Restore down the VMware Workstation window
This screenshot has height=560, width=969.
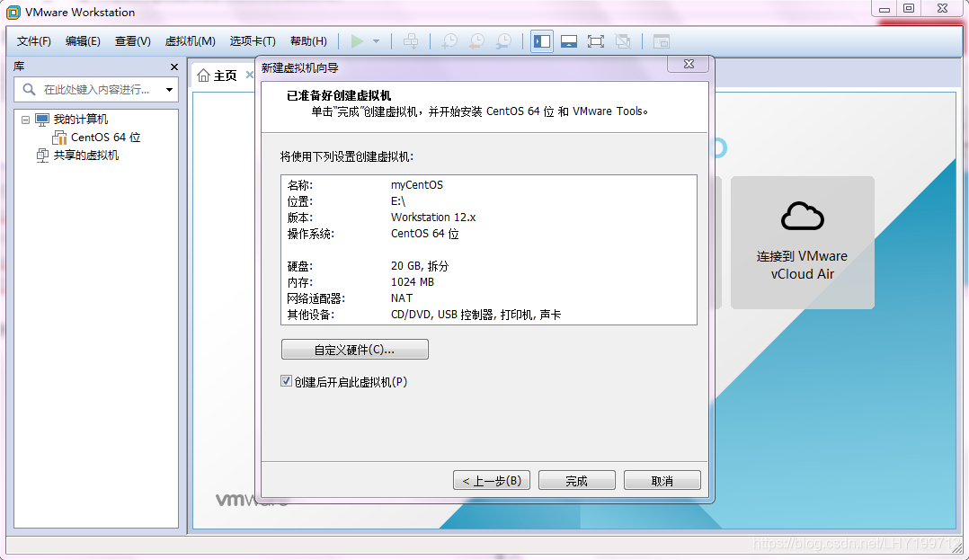coord(909,9)
